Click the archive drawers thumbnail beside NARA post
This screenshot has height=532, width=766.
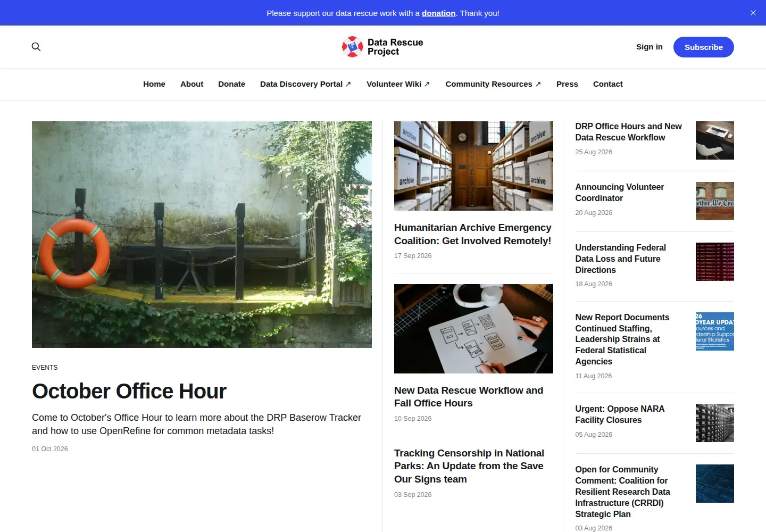[x=715, y=423]
